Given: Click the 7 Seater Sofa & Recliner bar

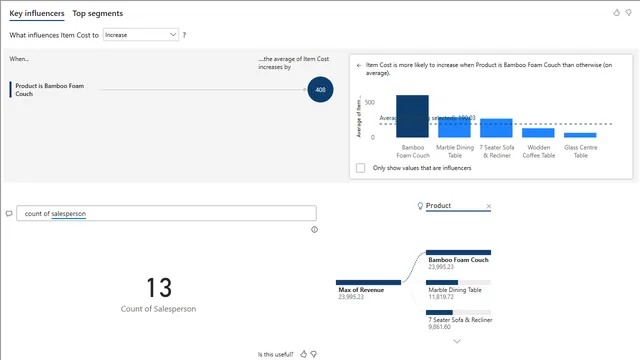Looking at the screenshot, I should [496, 128].
